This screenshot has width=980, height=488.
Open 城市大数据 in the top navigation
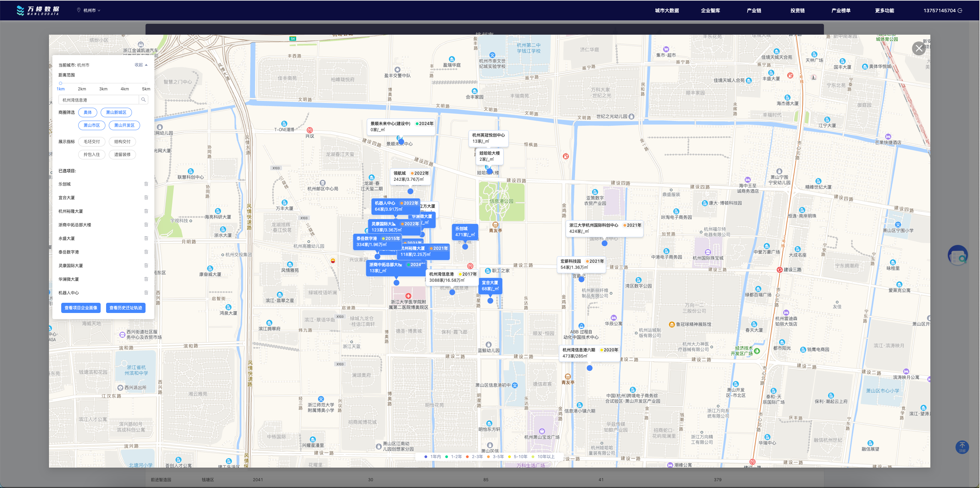pos(666,11)
